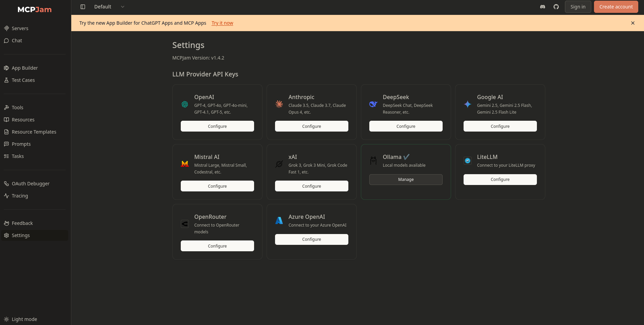Screen dimensions: 644x325
Task: Switch to Light mode
Action: (x=34, y=319)
